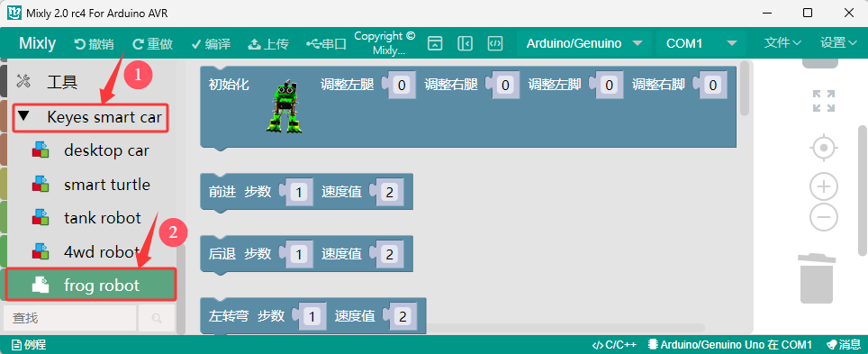
Task: Open the serial monitor (串口)
Action: click(326, 44)
